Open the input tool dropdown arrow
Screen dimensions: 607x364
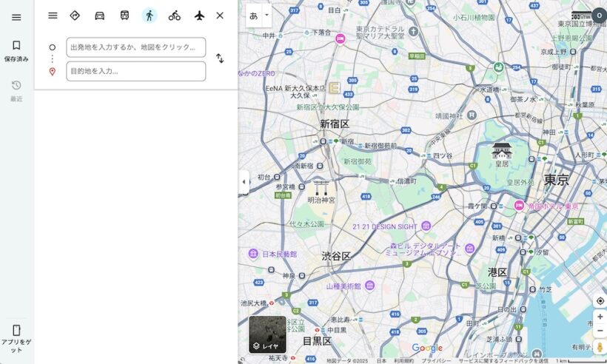pos(266,15)
